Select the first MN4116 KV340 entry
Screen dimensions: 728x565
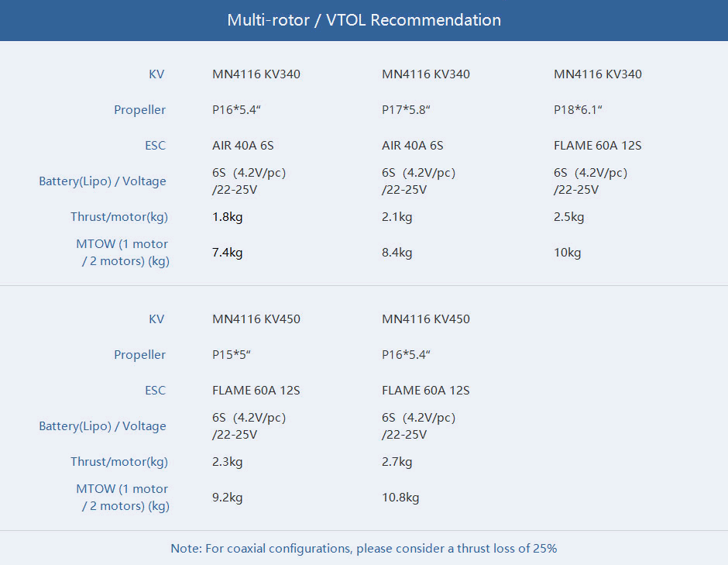click(256, 74)
